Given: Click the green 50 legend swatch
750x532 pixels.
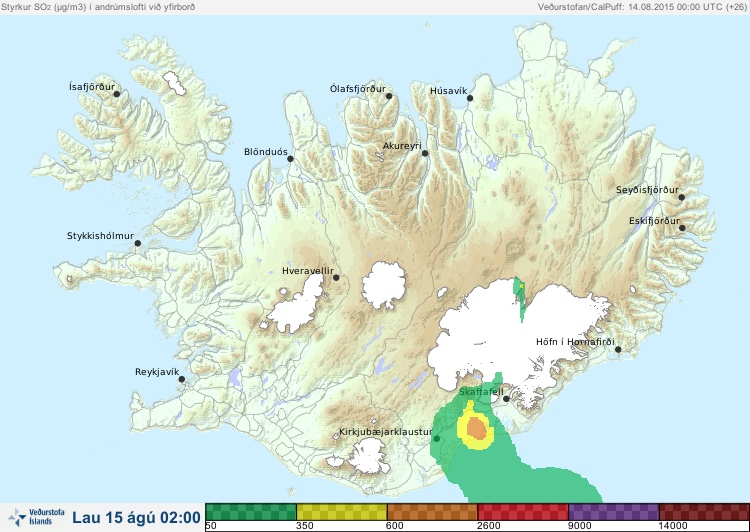Looking at the screenshot, I should pos(251,512).
